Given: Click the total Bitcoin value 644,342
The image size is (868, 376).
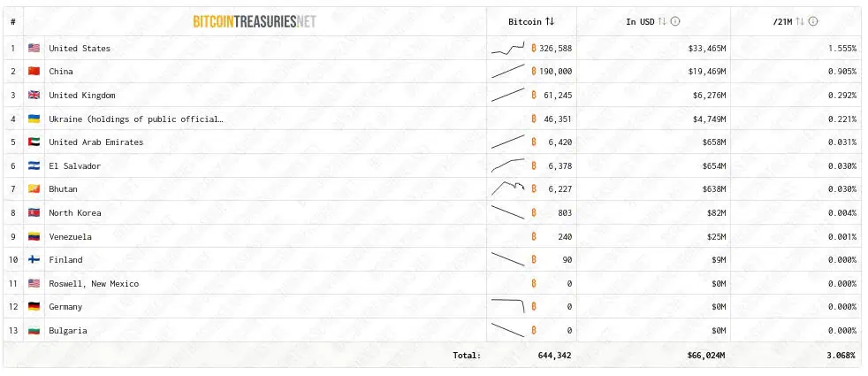Looking at the screenshot, I should click(554, 355).
